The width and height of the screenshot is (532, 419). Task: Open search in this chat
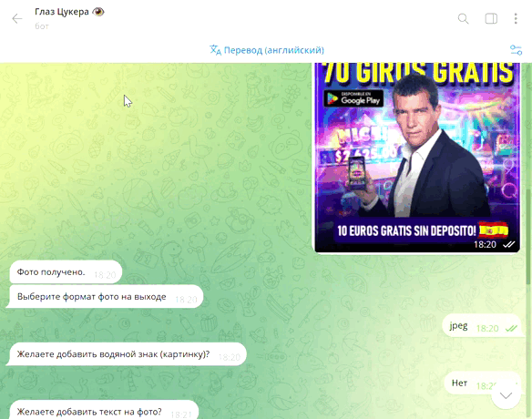[x=463, y=18]
